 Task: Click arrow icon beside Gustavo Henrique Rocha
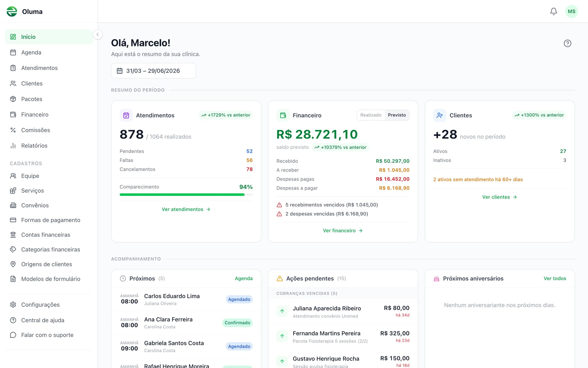(282, 361)
